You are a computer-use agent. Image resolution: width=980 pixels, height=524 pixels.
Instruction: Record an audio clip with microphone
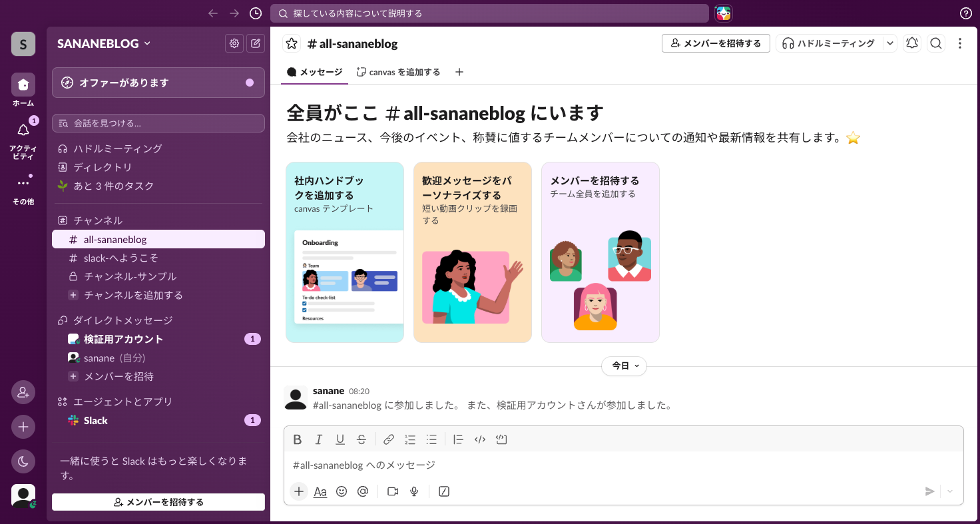(414, 491)
